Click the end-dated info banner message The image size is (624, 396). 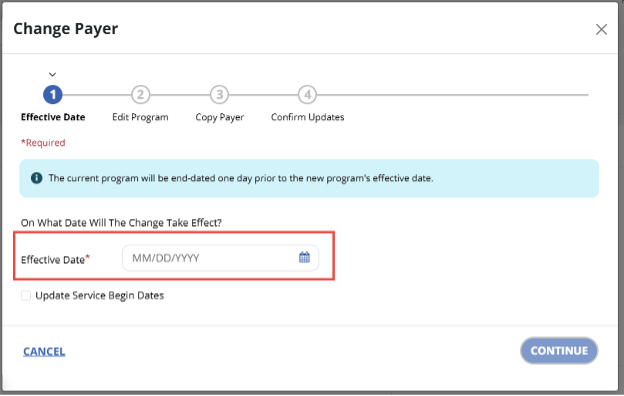(x=241, y=178)
